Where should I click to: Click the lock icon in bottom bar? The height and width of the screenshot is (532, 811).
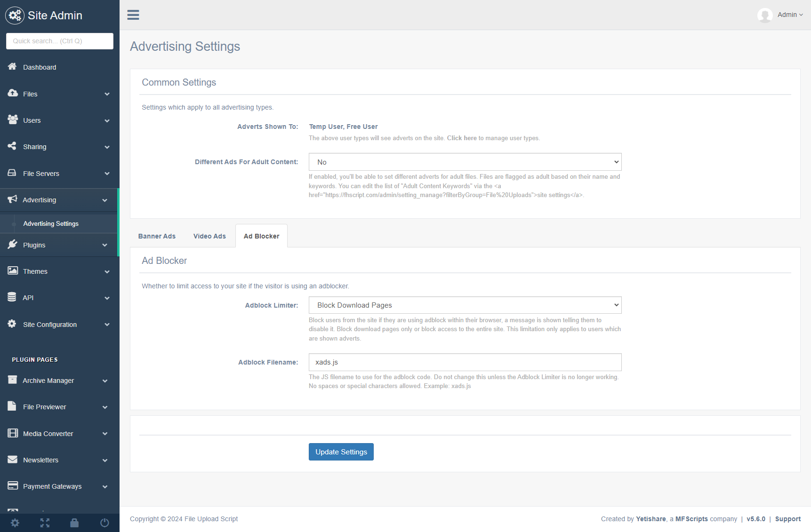(x=74, y=523)
